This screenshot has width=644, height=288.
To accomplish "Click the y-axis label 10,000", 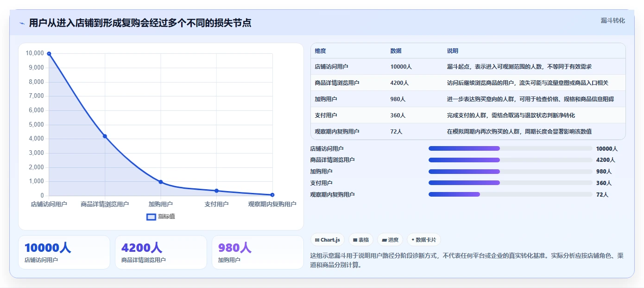I will pos(35,53).
